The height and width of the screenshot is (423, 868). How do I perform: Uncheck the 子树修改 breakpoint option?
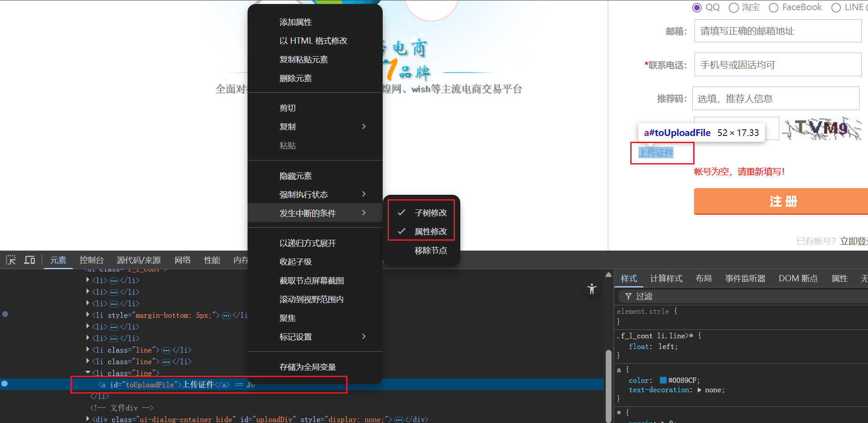click(x=422, y=213)
